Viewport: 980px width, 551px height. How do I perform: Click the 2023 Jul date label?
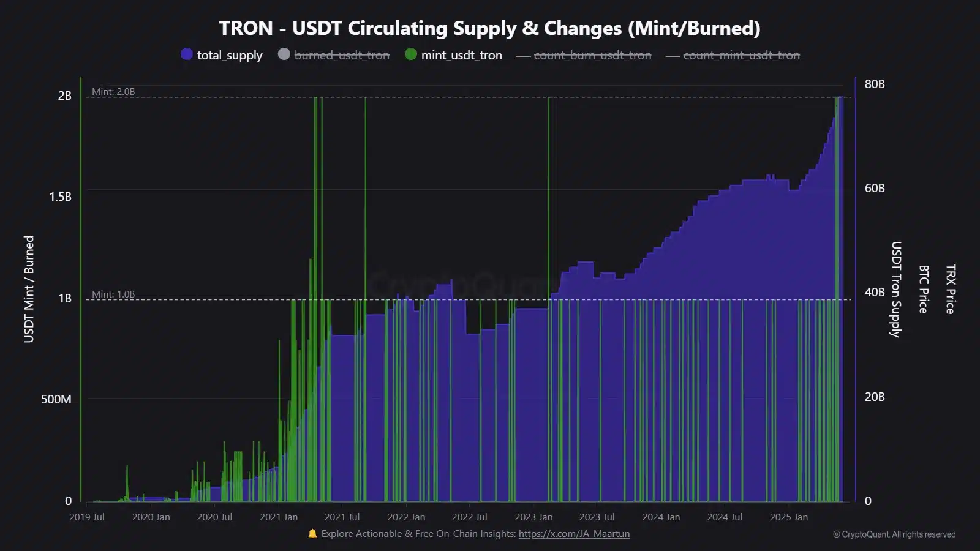[x=597, y=517]
